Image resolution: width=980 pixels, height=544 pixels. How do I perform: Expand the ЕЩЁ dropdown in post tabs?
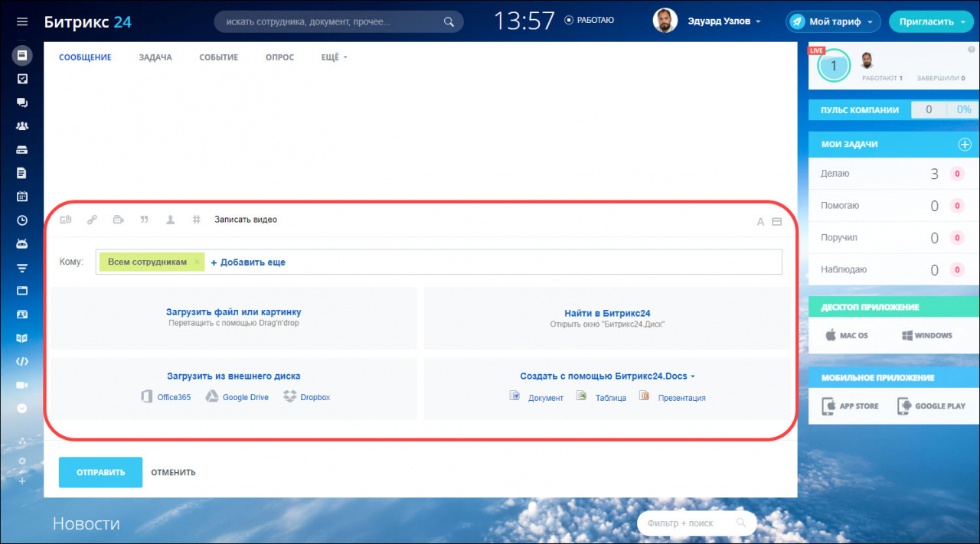click(x=334, y=57)
